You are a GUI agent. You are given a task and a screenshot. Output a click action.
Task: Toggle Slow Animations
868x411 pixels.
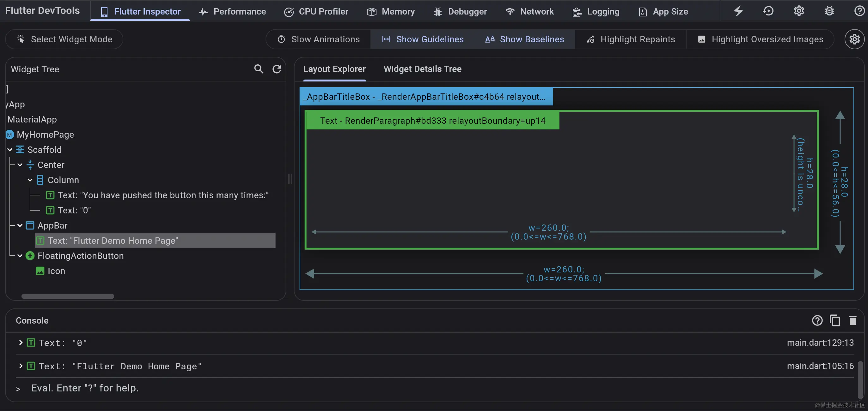pyautogui.click(x=318, y=39)
